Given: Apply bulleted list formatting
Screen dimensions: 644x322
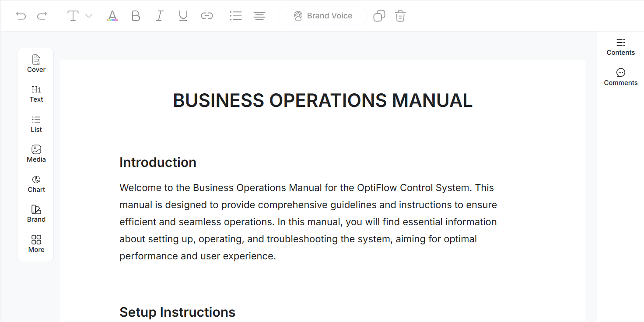Looking at the screenshot, I should pos(235,15).
